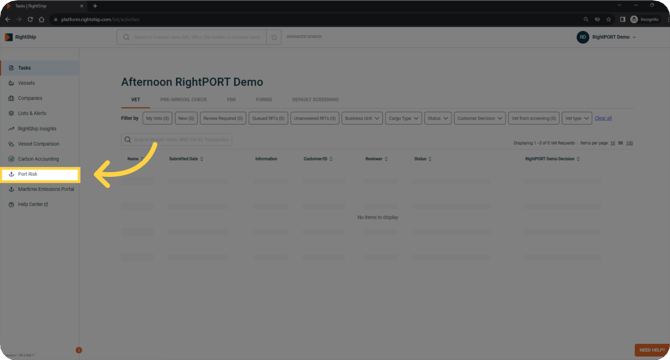The height and width of the screenshot is (360, 670).
Task: Switch to the Forms tab
Action: [x=264, y=100]
